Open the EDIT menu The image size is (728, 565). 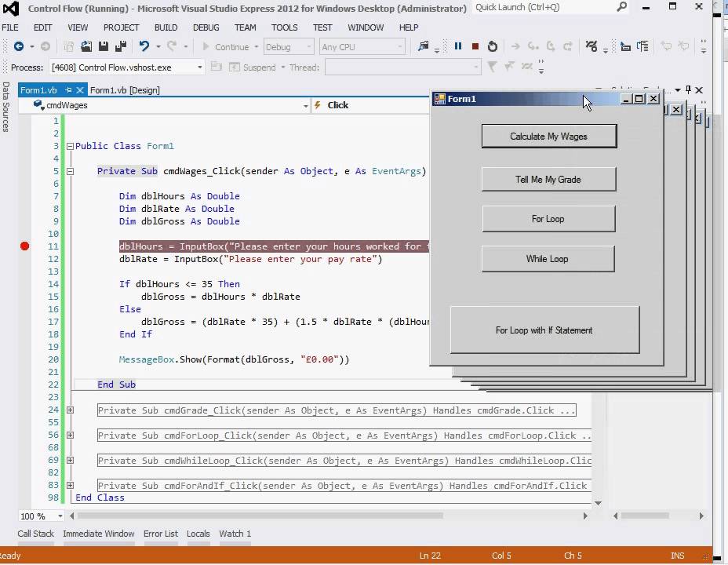(x=42, y=27)
